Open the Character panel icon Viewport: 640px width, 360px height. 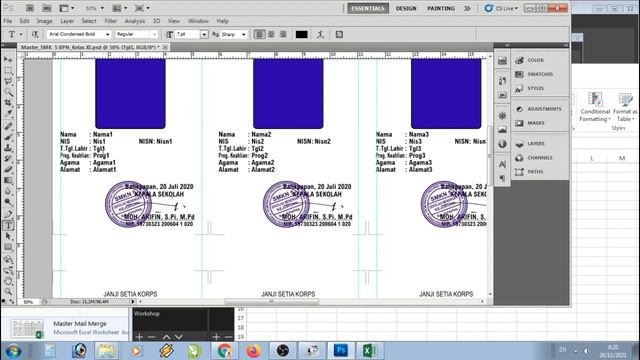[502, 164]
